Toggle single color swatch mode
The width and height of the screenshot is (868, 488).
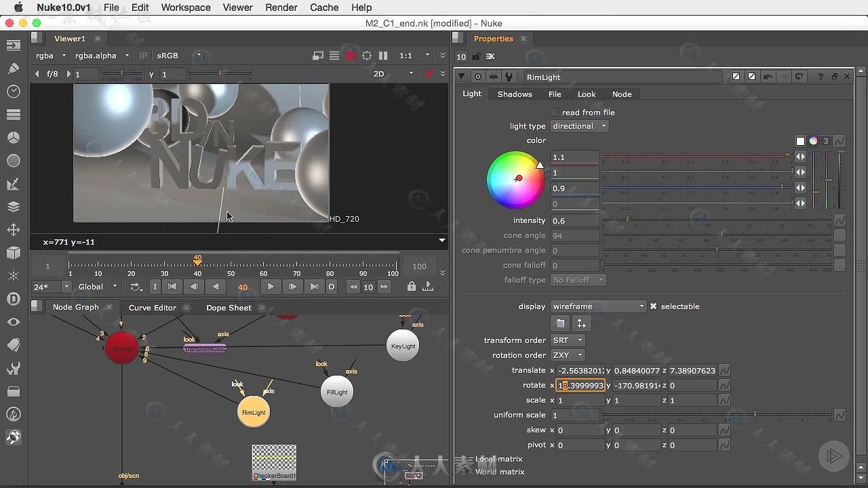pos(800,141)
